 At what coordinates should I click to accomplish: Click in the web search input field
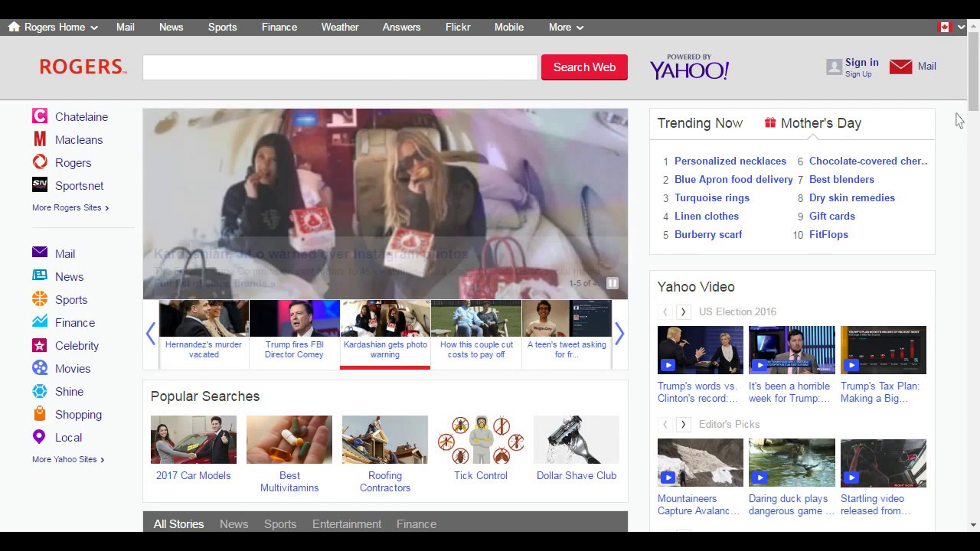coord(340,67)
